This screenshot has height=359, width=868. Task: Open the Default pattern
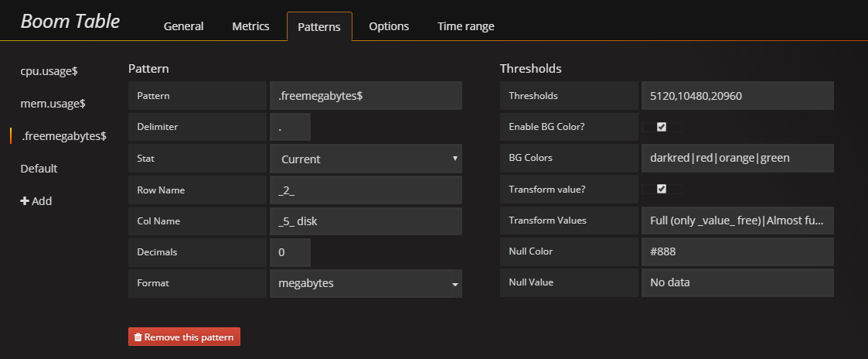pos(39,169)
